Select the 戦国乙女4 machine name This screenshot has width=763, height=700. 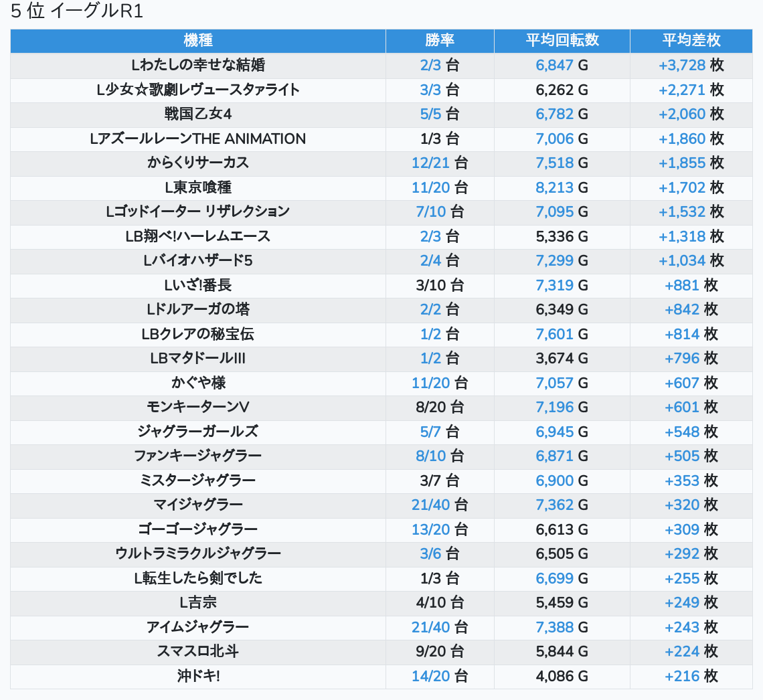198,114
